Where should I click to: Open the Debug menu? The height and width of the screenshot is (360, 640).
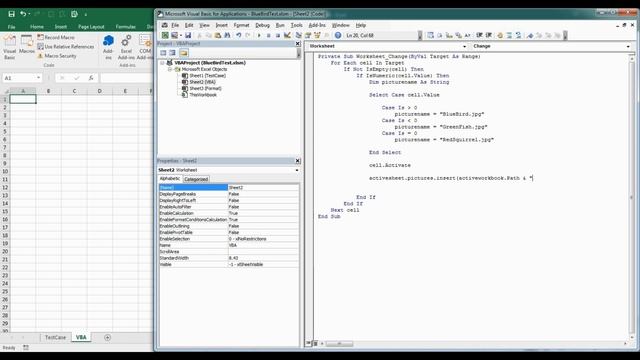click(262, 25)
